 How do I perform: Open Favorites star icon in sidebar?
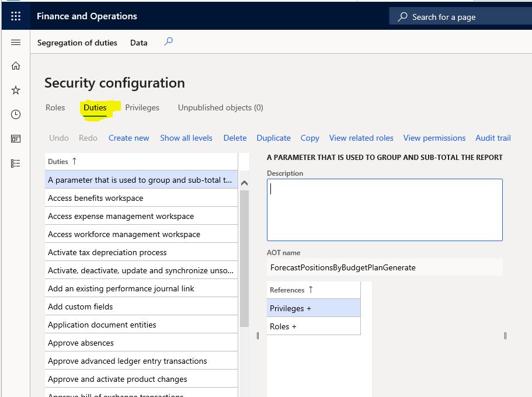[x=16, y=90]
